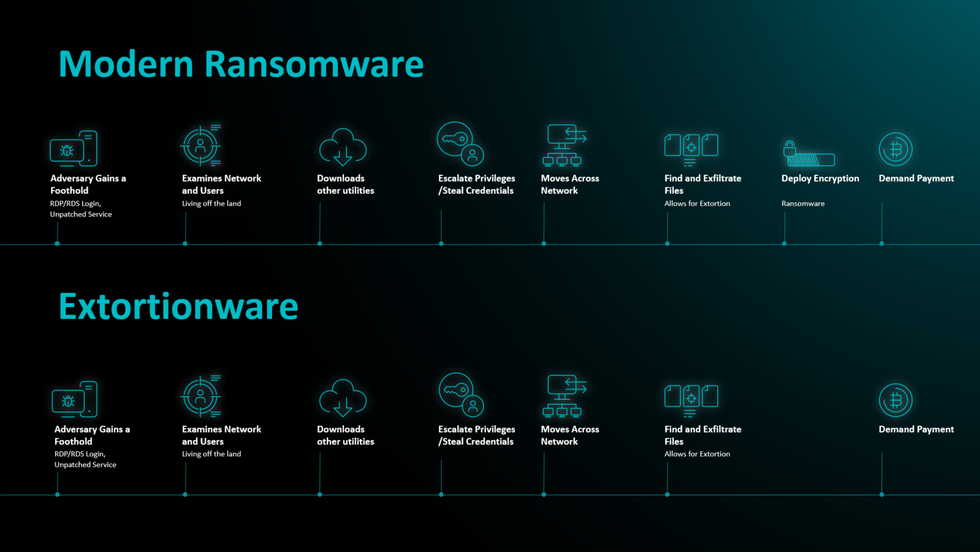Click the exfiltrate files icon in Extortionware row
This screenshot has width=980, height=552.
tap(692, 401)
